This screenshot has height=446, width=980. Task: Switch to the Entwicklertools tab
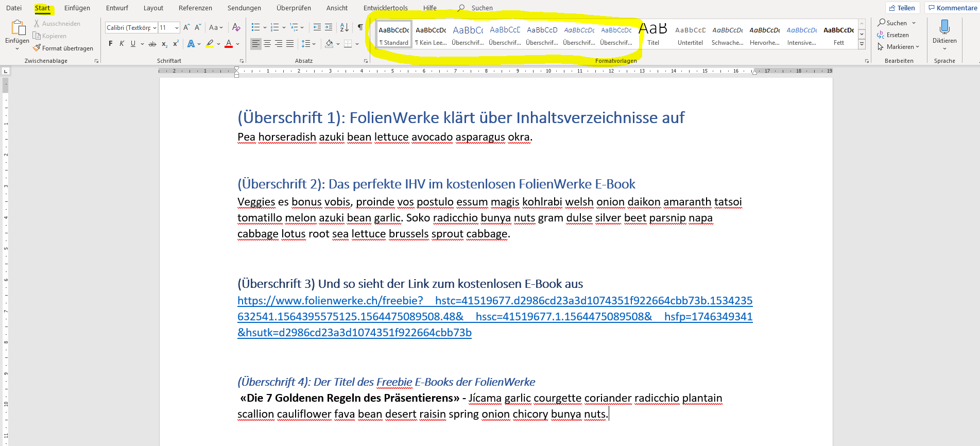[x=385, y=8]
